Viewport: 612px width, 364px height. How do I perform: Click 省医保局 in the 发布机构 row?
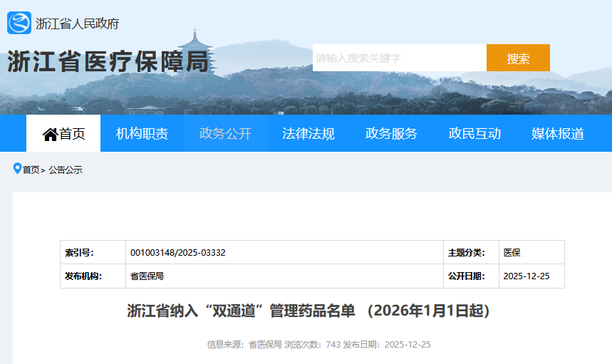(147, 276)
